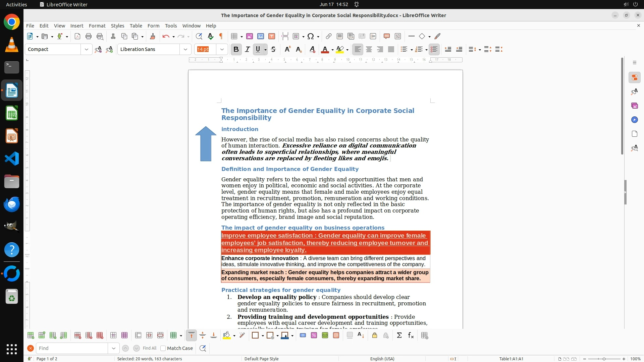Open the font name dropdown list
Screen dimensions: 644x362
(x=185, y=49)
